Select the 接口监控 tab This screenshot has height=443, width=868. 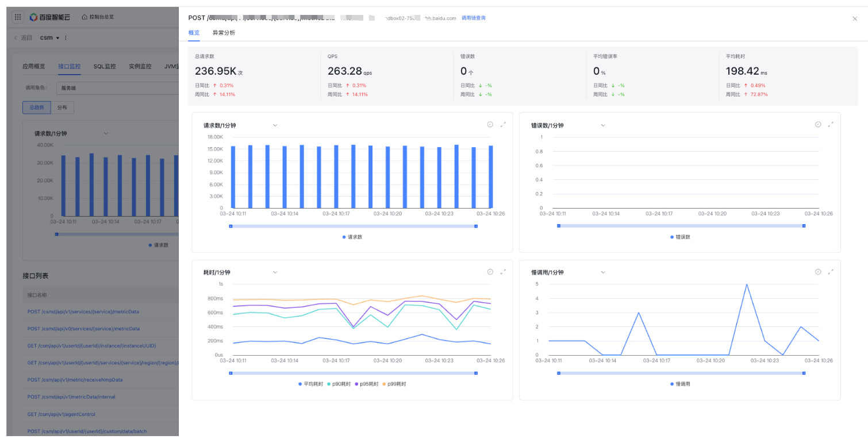(x=70, y=67)
